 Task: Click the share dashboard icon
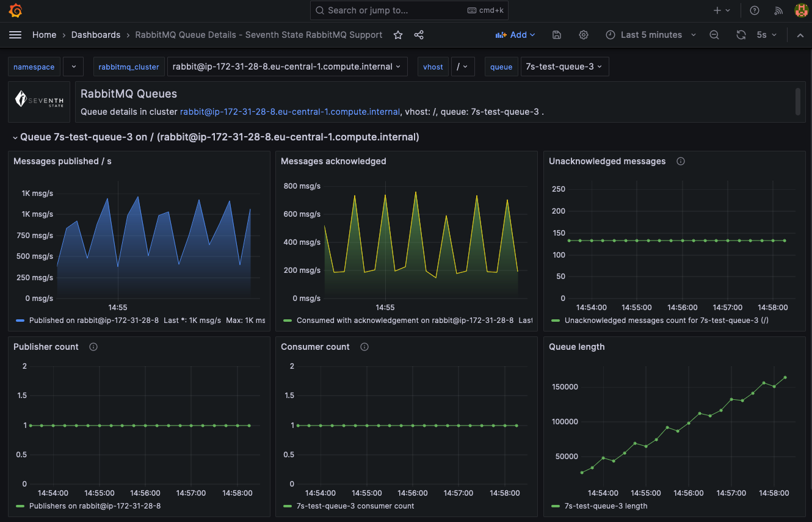point(419,35)
